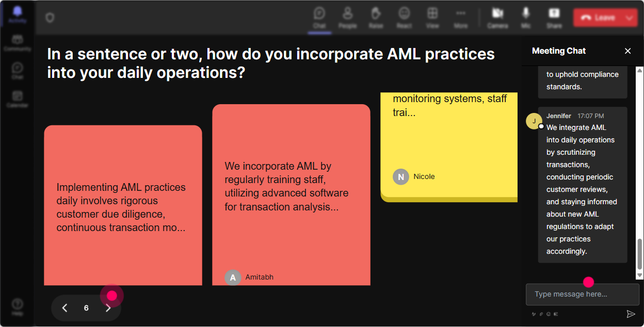Attach a file using paperclip icon
644x327 pixels.
[541, 314]
